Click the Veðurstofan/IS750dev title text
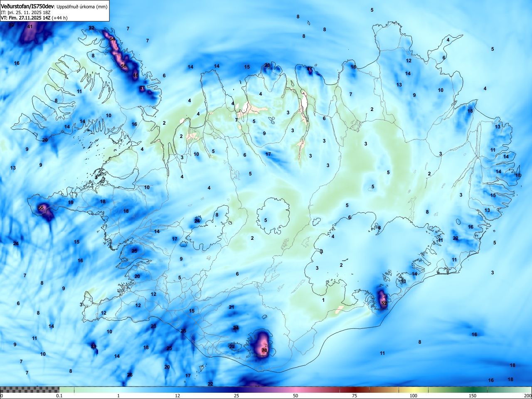The height and width of the screenshot is (399, 532). [27, 6]
